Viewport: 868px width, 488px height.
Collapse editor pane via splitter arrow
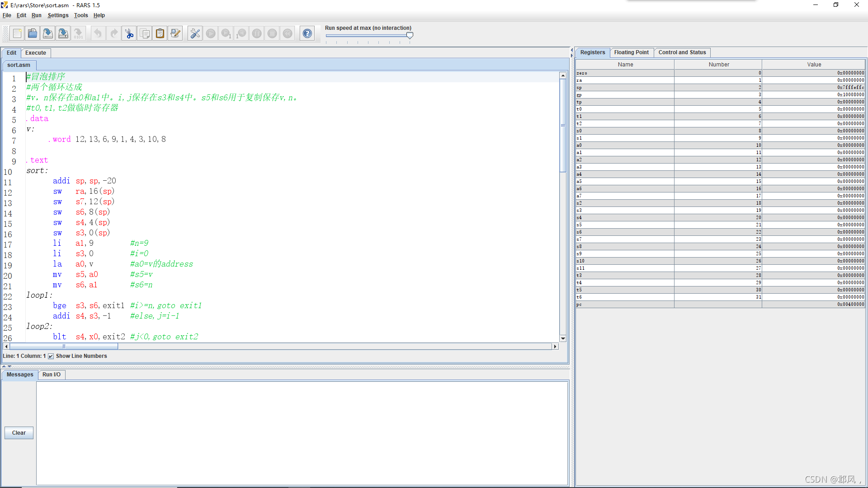click(x=4, y=366)
